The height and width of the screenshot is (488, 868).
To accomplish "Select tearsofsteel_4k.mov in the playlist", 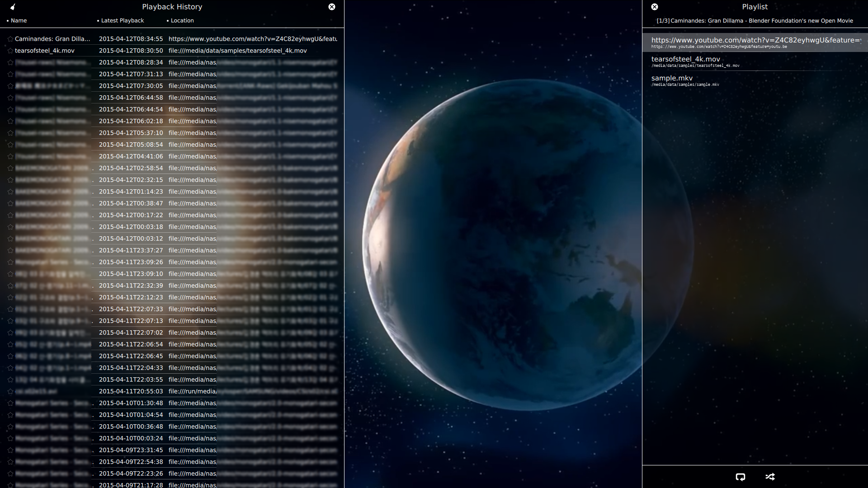I will point(755,61).
